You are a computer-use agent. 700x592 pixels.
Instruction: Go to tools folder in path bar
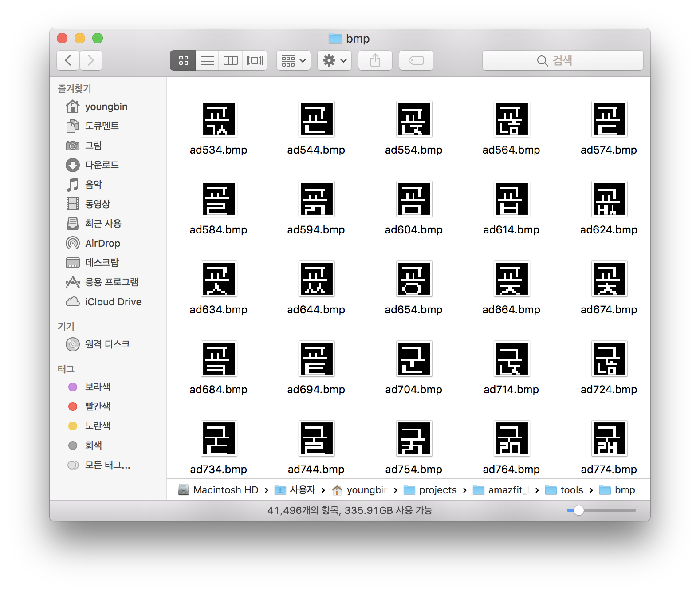(571, 490)
